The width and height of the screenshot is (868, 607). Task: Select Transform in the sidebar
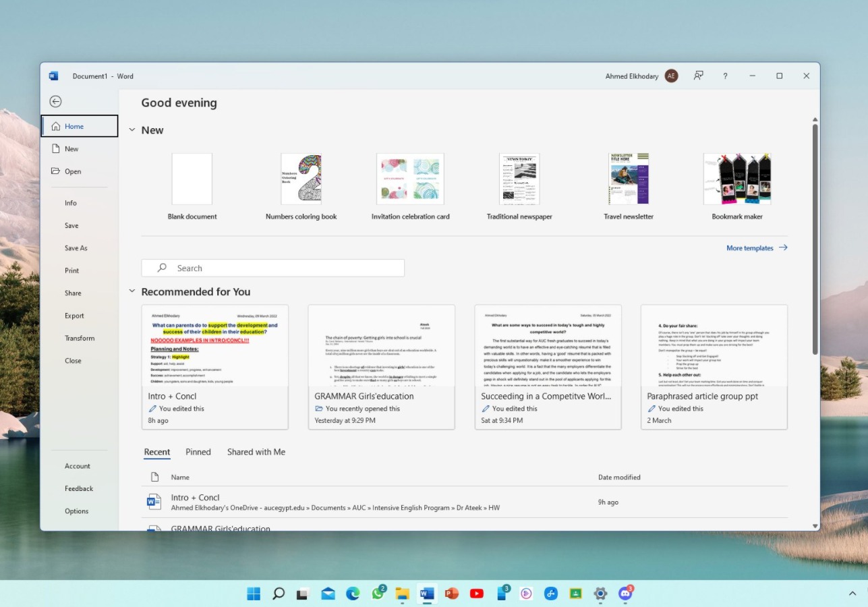point(80,338)
